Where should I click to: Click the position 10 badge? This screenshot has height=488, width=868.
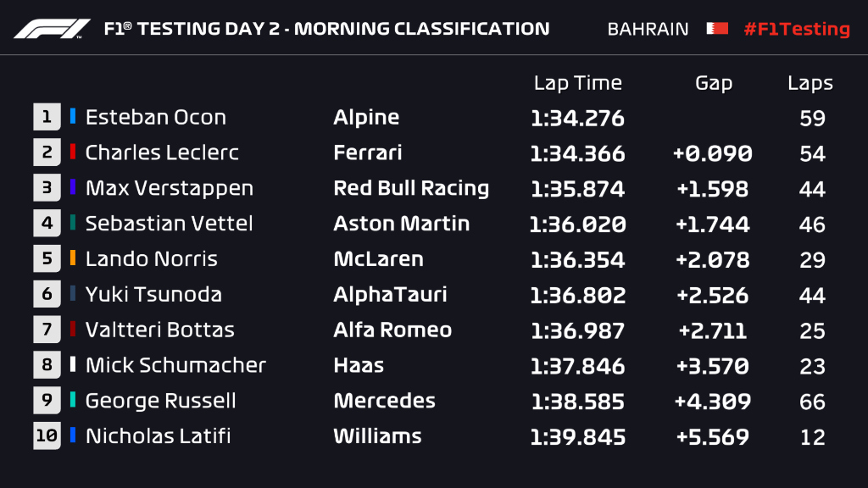(47, 436)
